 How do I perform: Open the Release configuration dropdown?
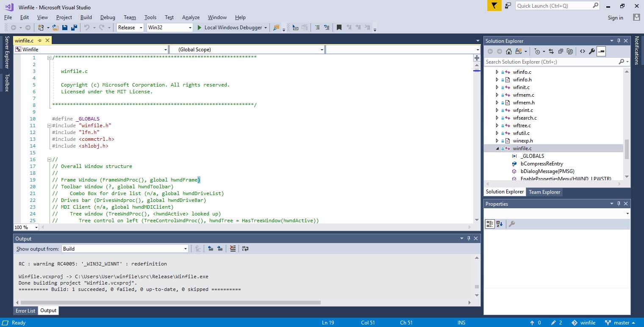[x=129, y=27]
